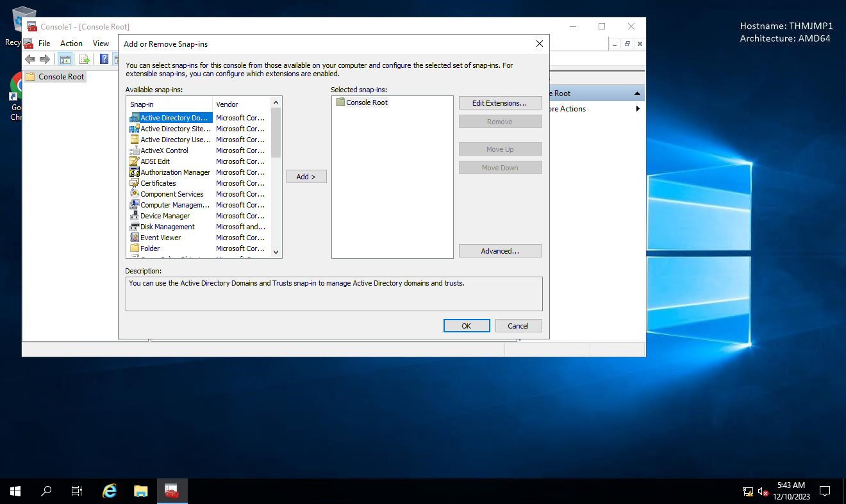Screen dimensions: 846x504
Task: Open the network status tray icon
Action: coord(748,492)
